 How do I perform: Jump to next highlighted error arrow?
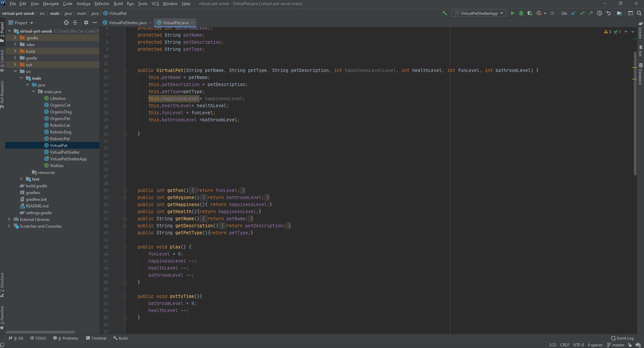tap(633, 32)
